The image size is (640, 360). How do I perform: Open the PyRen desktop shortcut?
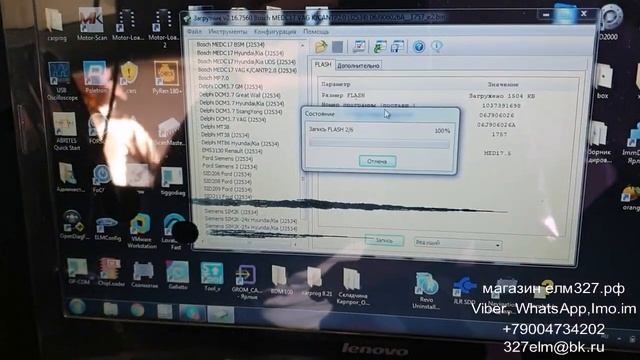[167, 78]
